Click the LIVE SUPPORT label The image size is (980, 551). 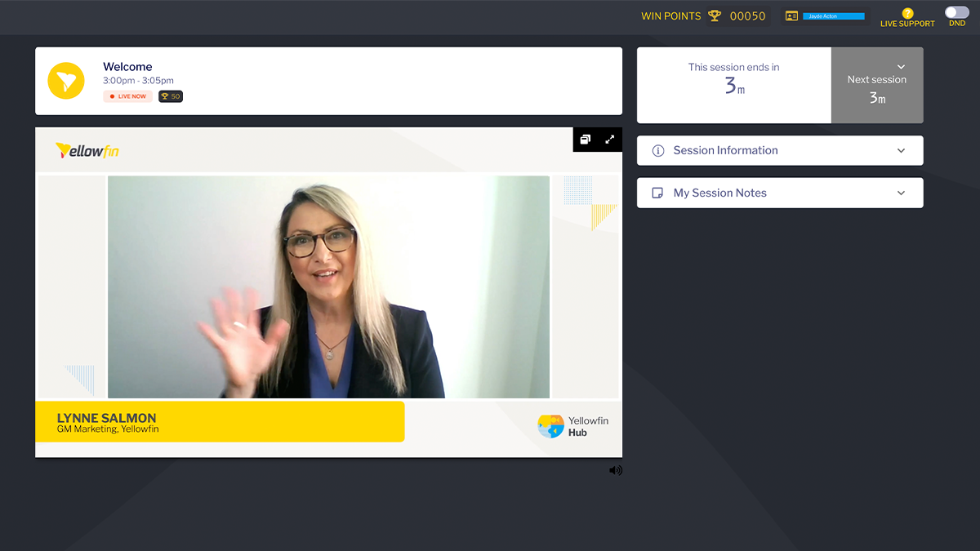coord(907,24)
